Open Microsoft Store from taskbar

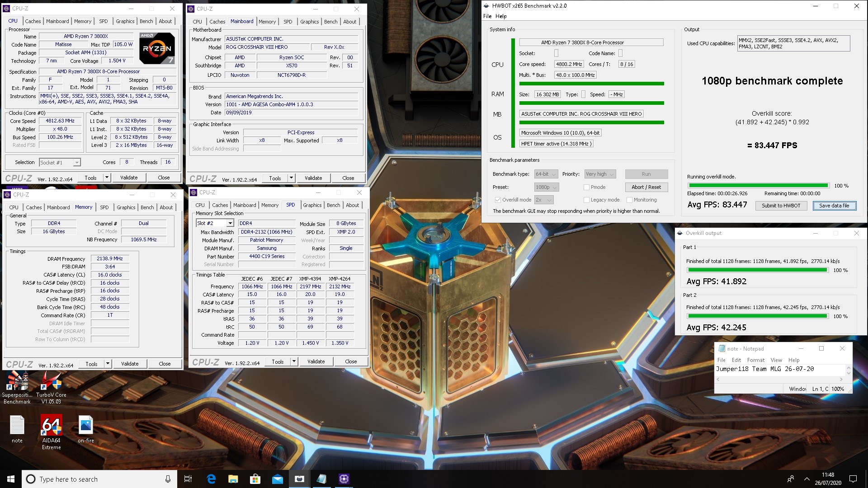pyautogui.click(x=255, y=479)
